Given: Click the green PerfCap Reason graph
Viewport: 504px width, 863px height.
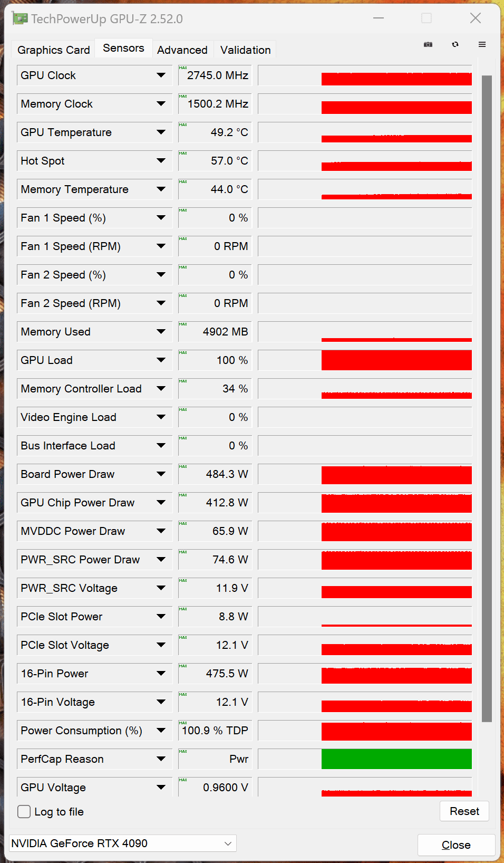Looking at the screenshot, I should [365, 759].
